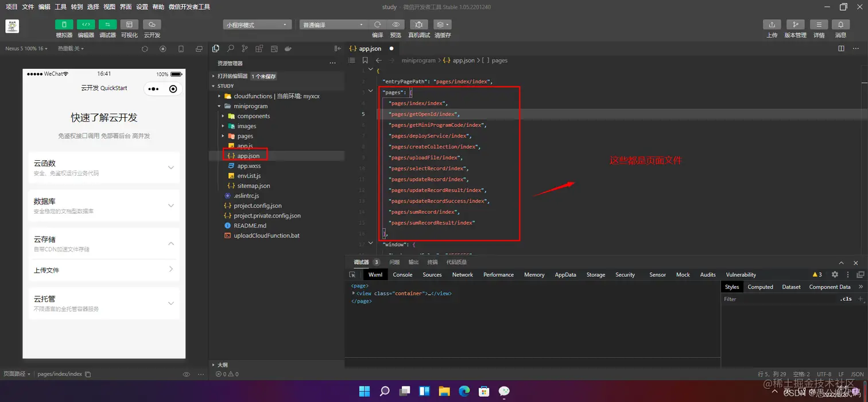Open the search icon in editor sidebar
The image size is (868, 402).
230,49
